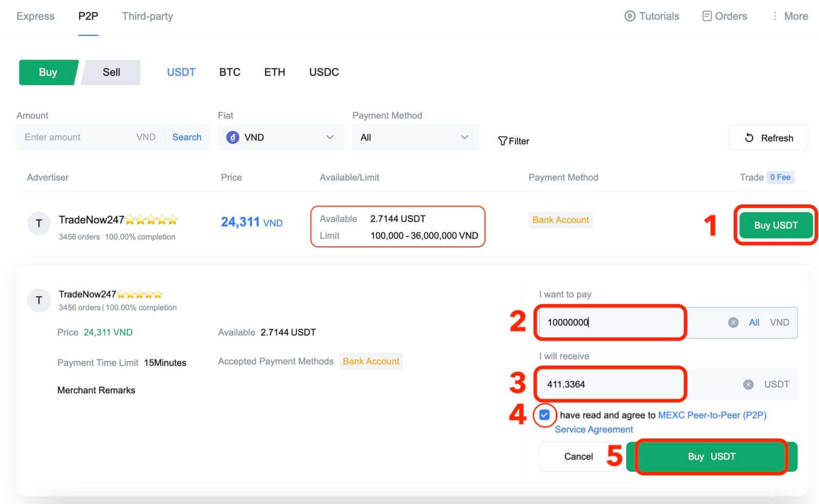Expand the Fiat VND dropdown

pos(281,137)
